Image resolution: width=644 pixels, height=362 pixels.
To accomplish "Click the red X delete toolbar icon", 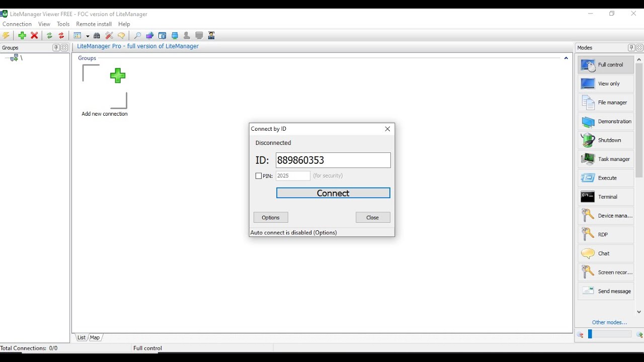I will pyautogui.click(x=34, y=36).
